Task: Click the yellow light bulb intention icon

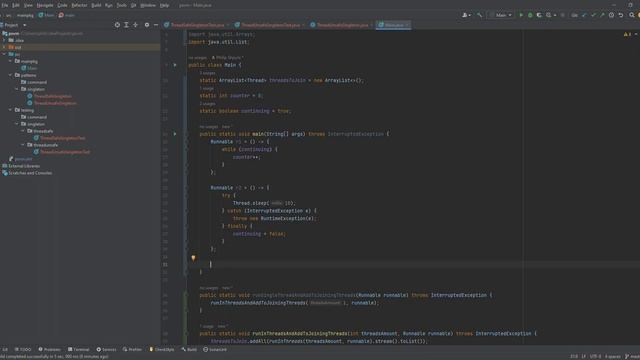Action: point(193,258)
